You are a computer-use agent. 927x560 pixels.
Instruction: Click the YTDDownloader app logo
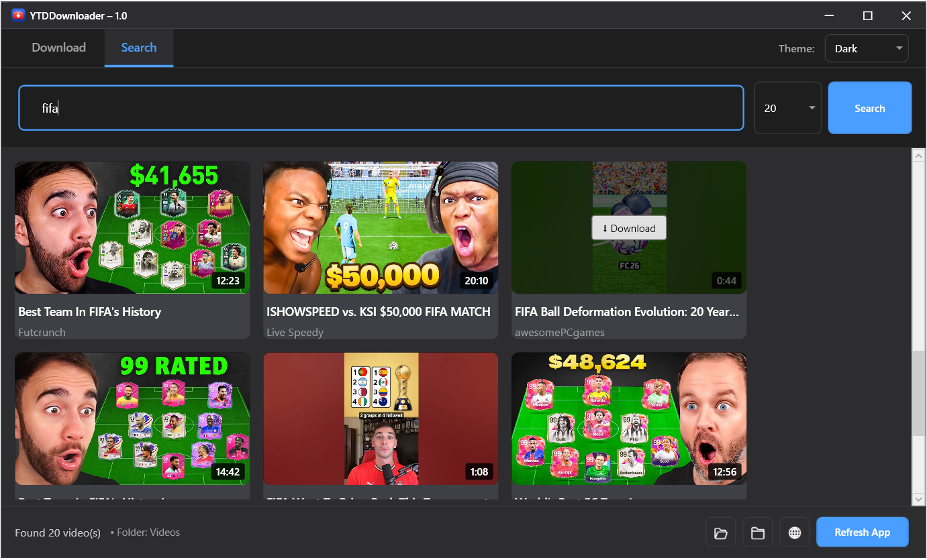click(18, 15)
